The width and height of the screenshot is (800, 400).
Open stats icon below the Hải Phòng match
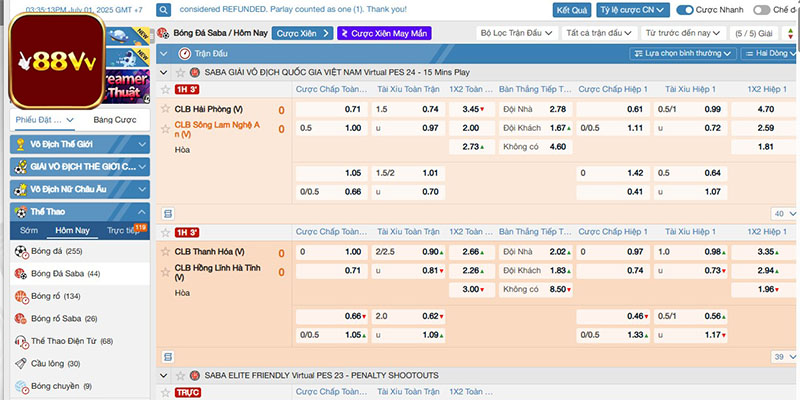tap(167, 213)
